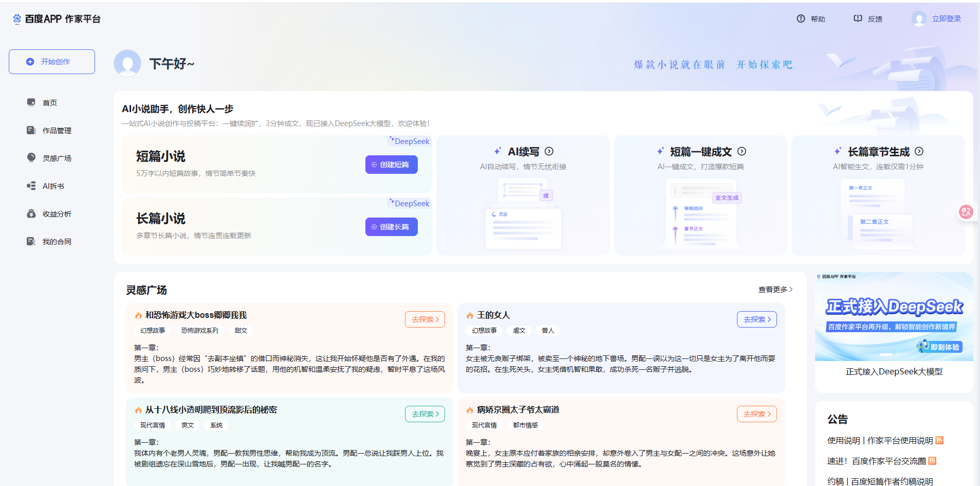Click the hot badge after 作家平台使用说明
This screenshot has width=980, height=486.
tap(939, 440)
